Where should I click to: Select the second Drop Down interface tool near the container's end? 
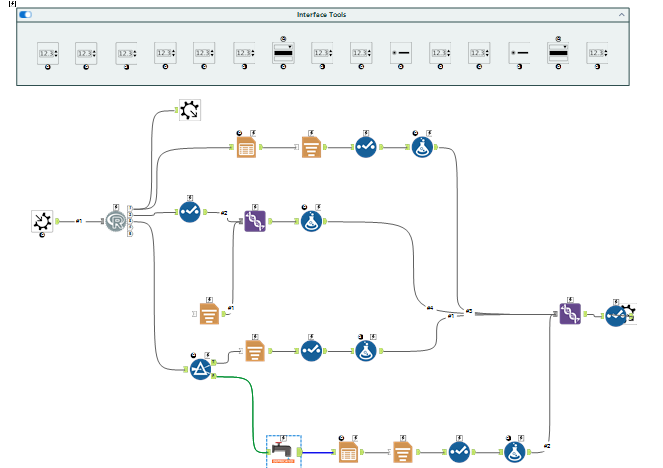pyautogui.click(x=558, y=53)
